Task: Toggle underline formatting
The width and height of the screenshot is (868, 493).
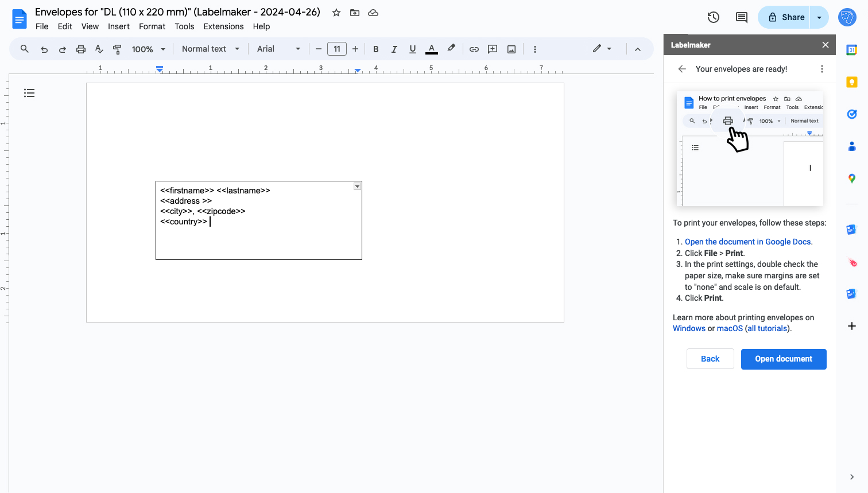Action: 413,49
